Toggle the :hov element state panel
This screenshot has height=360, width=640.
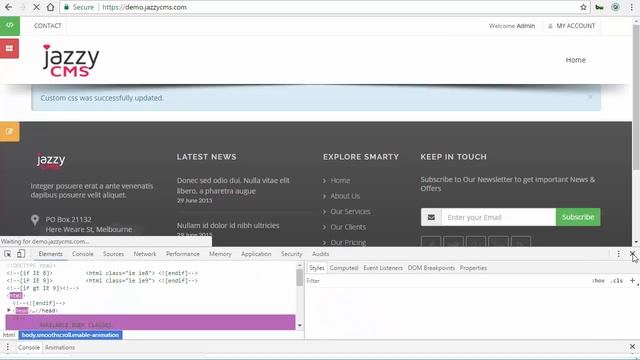coord(598,281)
